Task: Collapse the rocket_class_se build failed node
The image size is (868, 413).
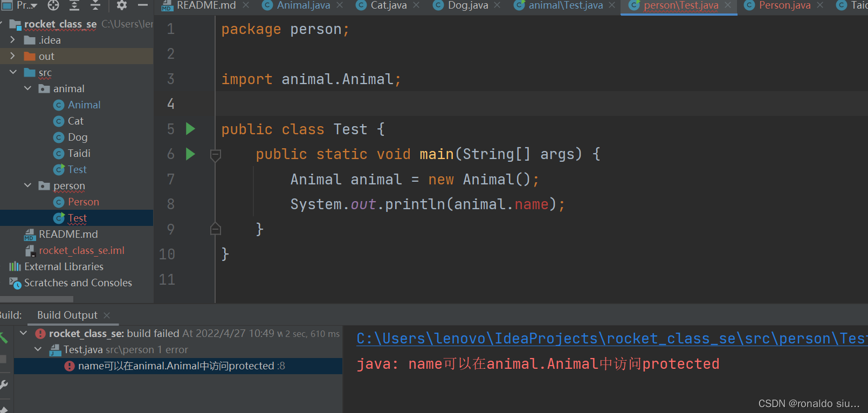Action: click(23, 333)
